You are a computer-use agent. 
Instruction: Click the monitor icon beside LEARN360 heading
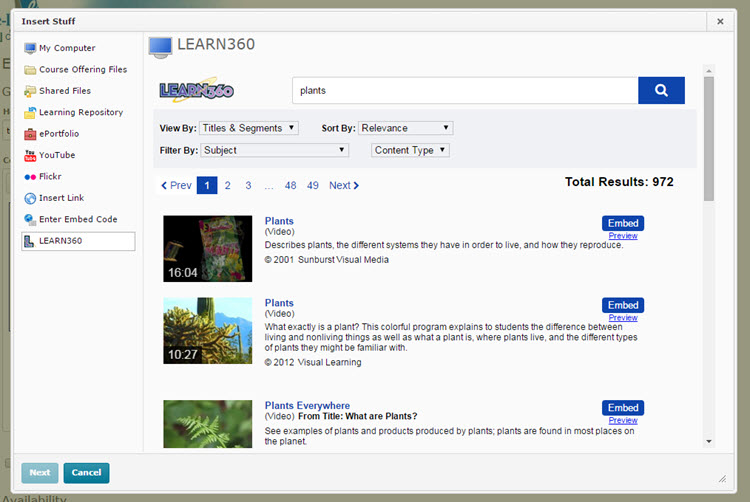(x=160, y=48)
